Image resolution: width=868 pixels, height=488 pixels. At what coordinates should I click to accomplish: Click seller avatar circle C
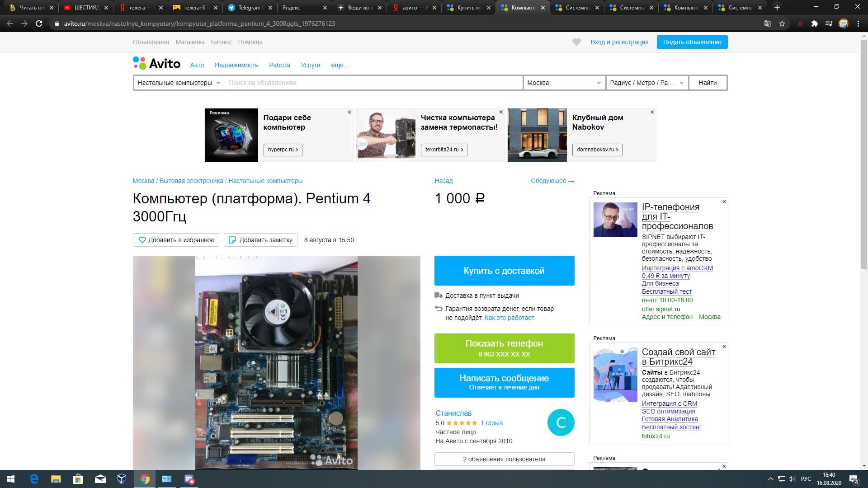pyautogui.click(x=561, y=422)
